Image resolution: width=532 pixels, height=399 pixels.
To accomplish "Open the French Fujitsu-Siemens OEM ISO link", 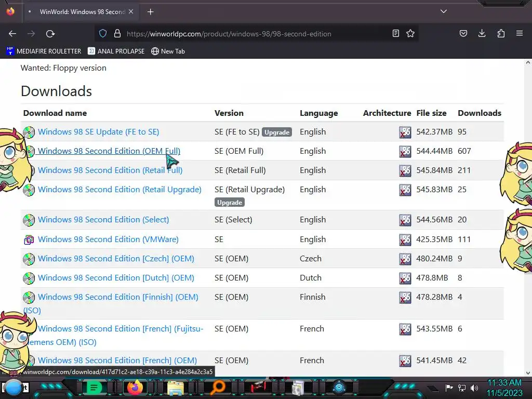I will click(121, 329).
